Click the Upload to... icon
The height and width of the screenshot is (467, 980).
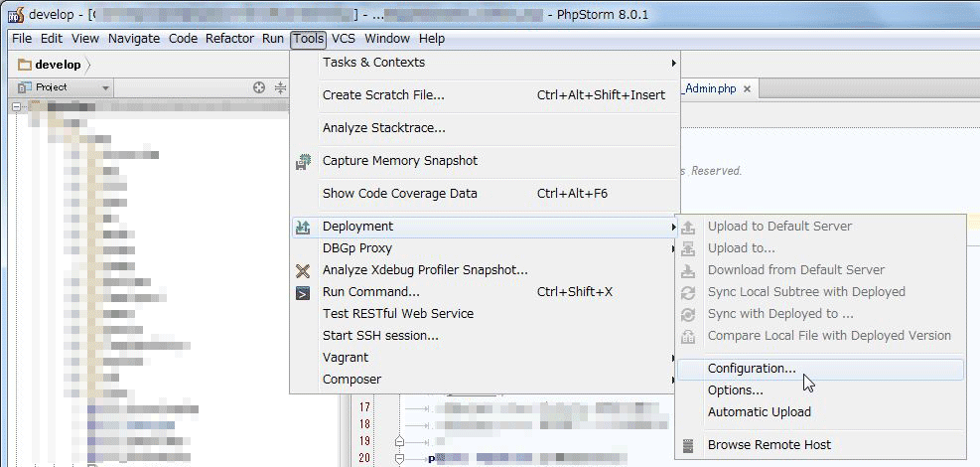coord(688,248)
